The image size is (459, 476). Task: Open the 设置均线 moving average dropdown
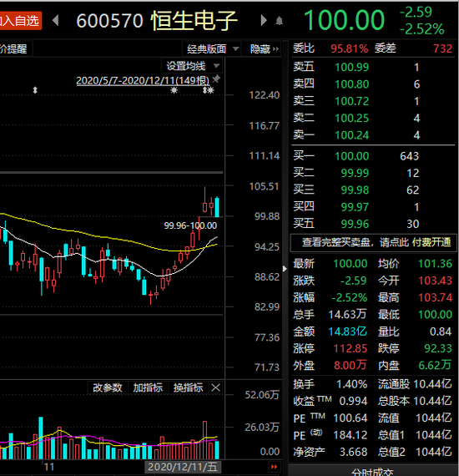coord(192,66)
